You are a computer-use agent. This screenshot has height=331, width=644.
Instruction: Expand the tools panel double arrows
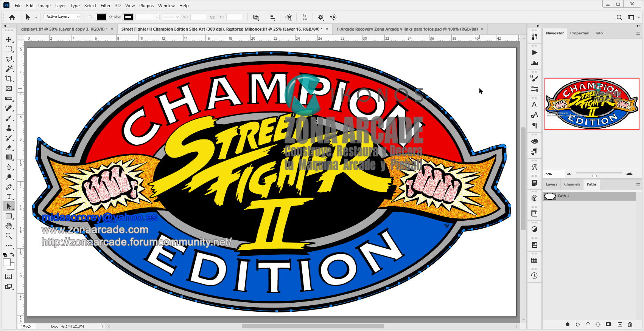(x=5, y=26)
